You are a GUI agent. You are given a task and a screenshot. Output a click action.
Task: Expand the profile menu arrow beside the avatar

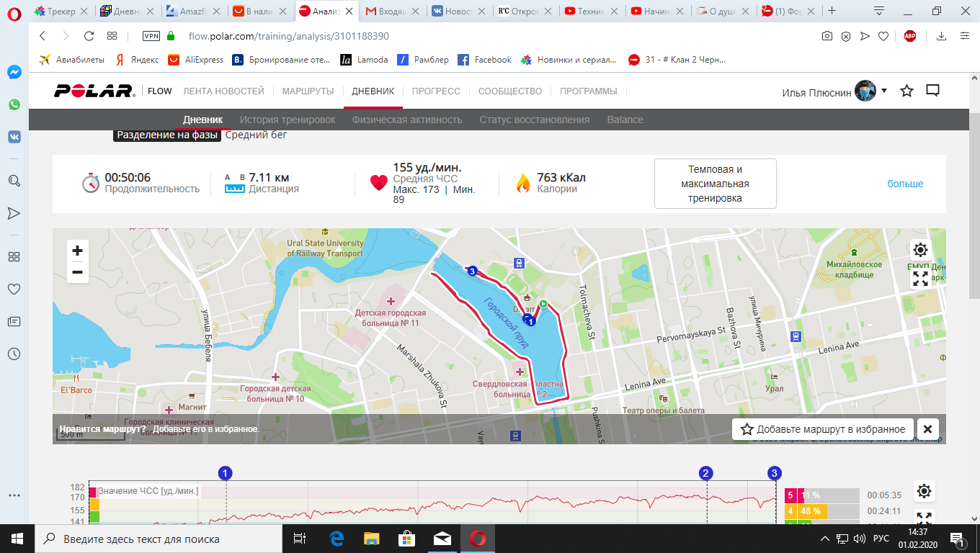[x=884, y=91]
